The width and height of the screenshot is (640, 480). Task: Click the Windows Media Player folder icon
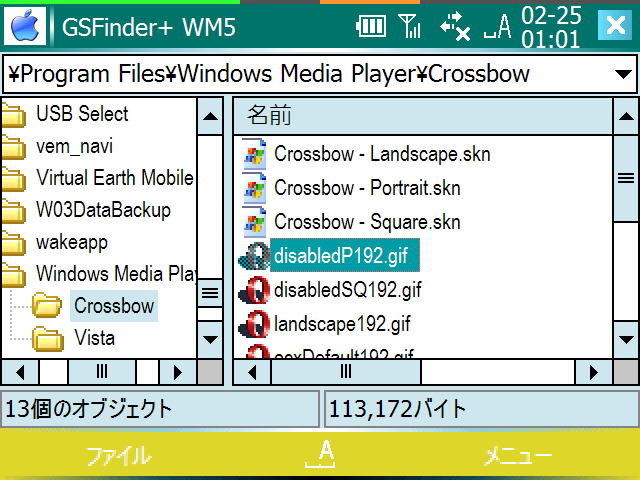coord(13,274)
